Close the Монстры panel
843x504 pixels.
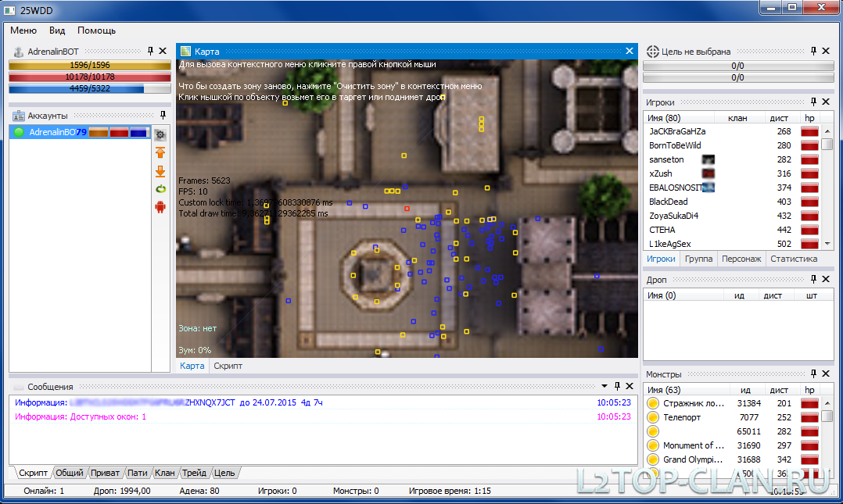tap(826, 374)
